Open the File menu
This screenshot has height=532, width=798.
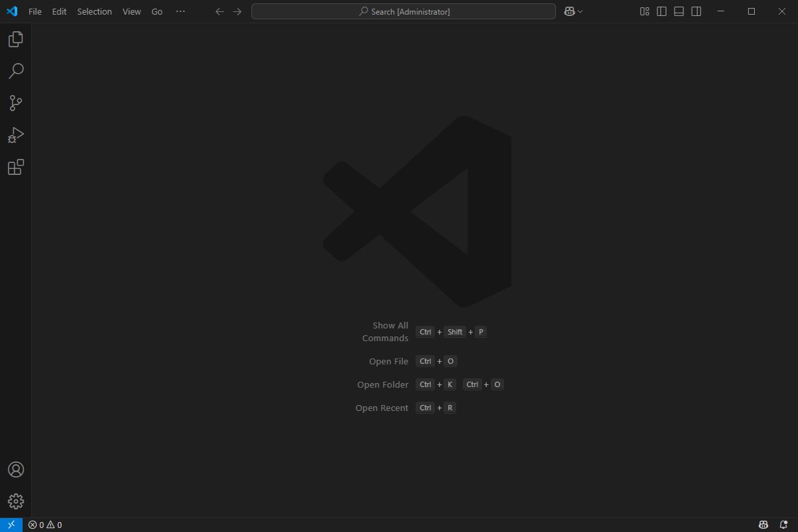[35, 11]
